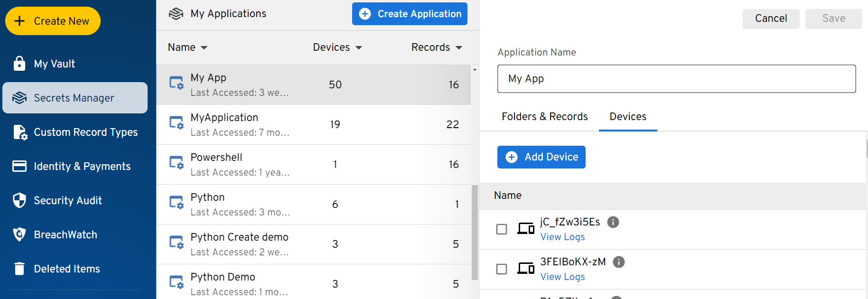View Logs for jC_fZw3i5Es device
The height and width of the screenshot is (299, 868).
coord(562,237)
